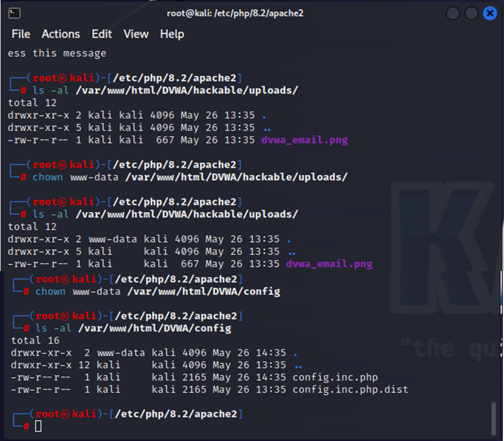Viewport: 504px width, 441px height.
Task: Open the Edit menu
Action: click(102, 34)
